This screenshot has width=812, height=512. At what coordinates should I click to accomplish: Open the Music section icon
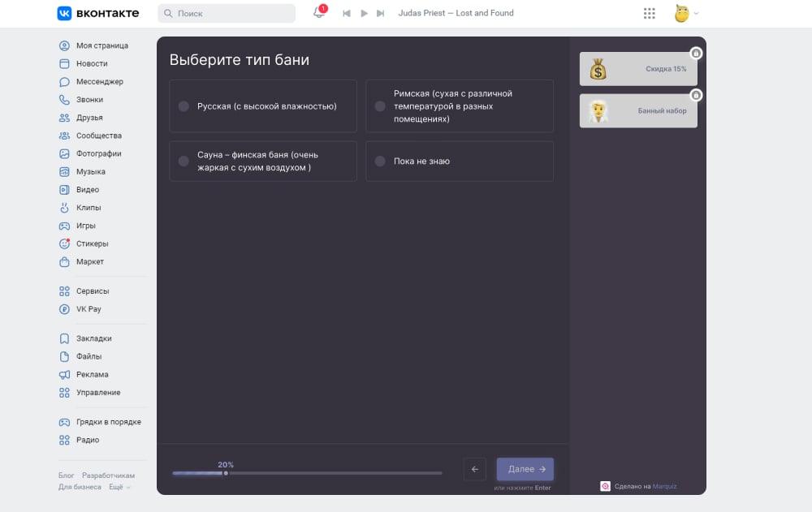pos(64,172)
